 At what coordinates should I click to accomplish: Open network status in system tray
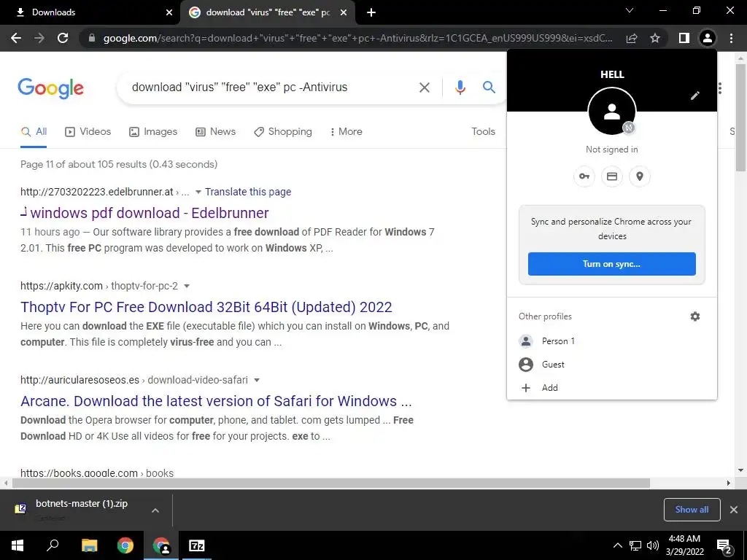tap(635, 545)
